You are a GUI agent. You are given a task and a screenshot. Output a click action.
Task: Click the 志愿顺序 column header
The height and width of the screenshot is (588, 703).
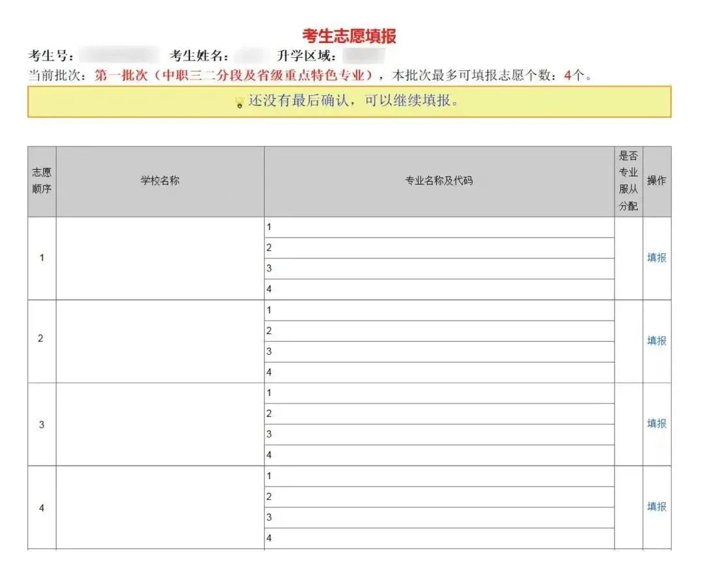pos(42,181)
